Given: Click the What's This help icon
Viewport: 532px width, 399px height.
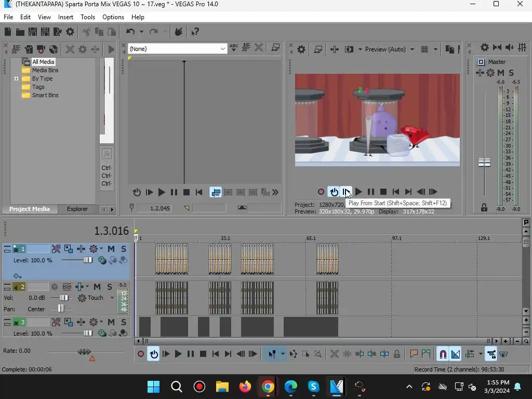Looking at the screenshot, I should pos(195,32).
